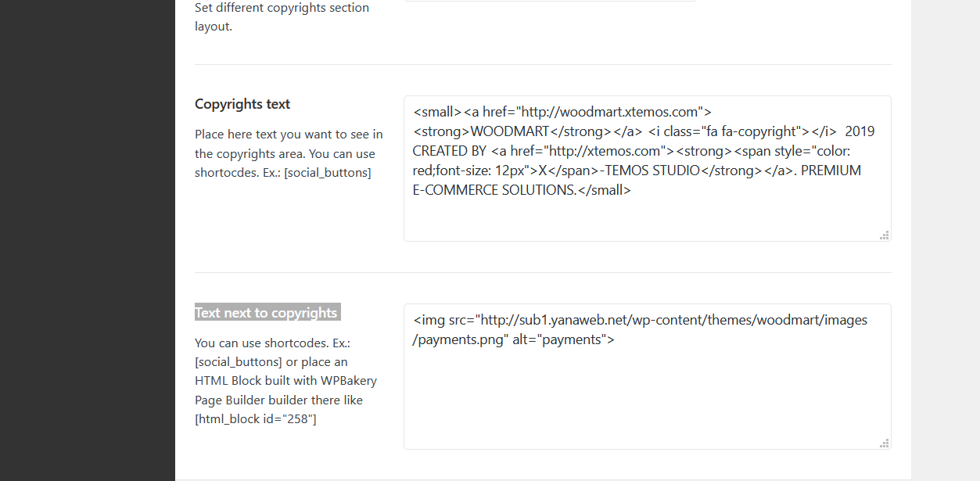Place cursor at '-TEMOS STUDIO' text
The height and width of the screenshot is (481, 980).
pyautogui.click(x=649, y=171)
